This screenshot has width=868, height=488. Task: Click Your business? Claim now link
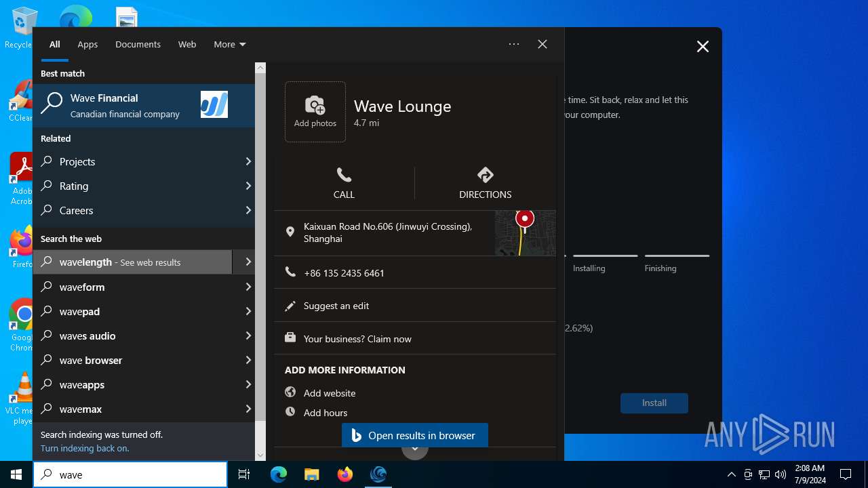(357, 339)
